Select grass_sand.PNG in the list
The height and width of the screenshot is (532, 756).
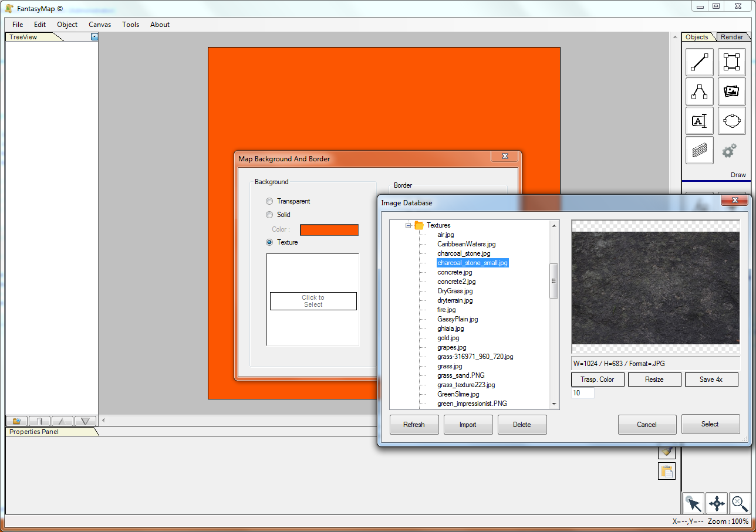[461, 375]
